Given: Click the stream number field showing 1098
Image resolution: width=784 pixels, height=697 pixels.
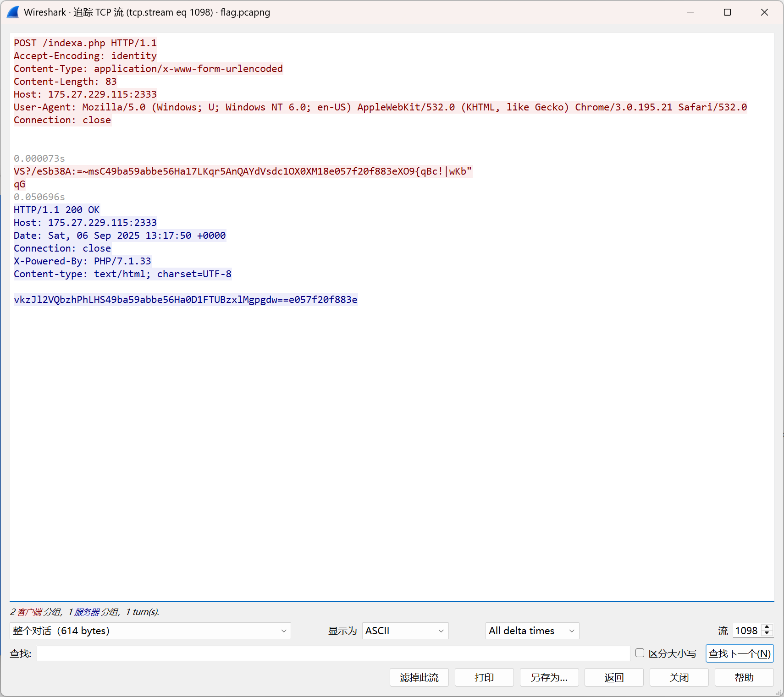Looking at the screenshot, I should coord(747,631).
